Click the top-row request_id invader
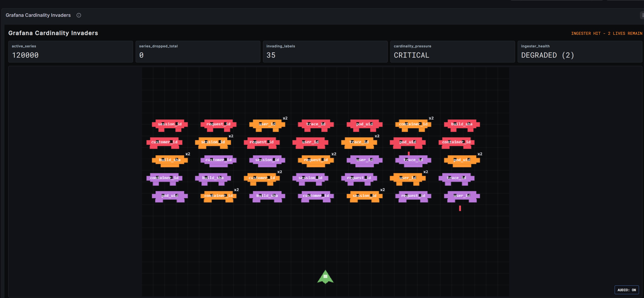 tap(218, 125)
